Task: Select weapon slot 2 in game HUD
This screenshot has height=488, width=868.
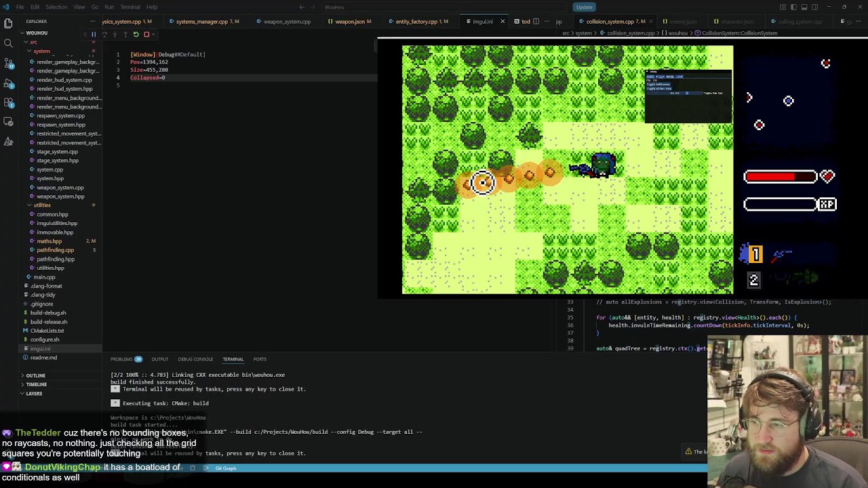Action: click(753, 279)
